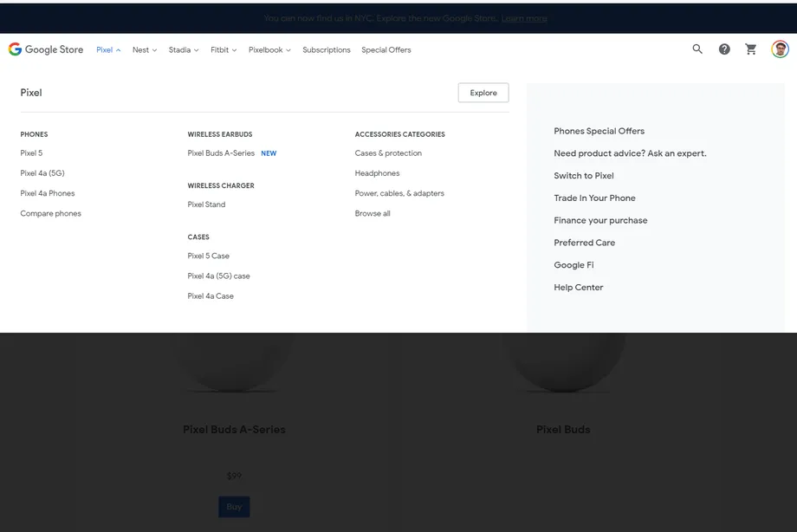This screenshot has width=797, height=532.
Task: Click the WIRELESS EARBUDS section heading
Action: (x=220, y=134)
